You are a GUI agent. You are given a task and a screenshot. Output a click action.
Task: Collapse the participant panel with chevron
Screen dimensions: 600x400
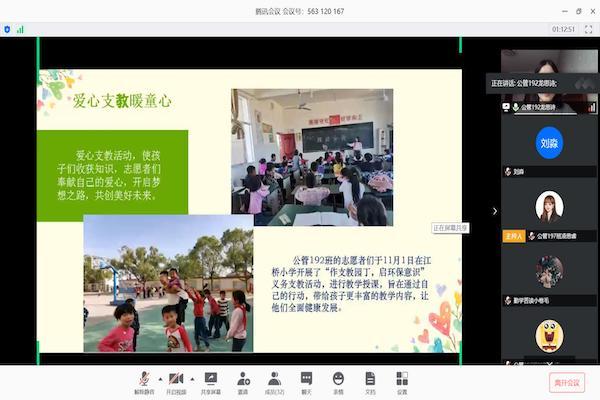(495, 211)
